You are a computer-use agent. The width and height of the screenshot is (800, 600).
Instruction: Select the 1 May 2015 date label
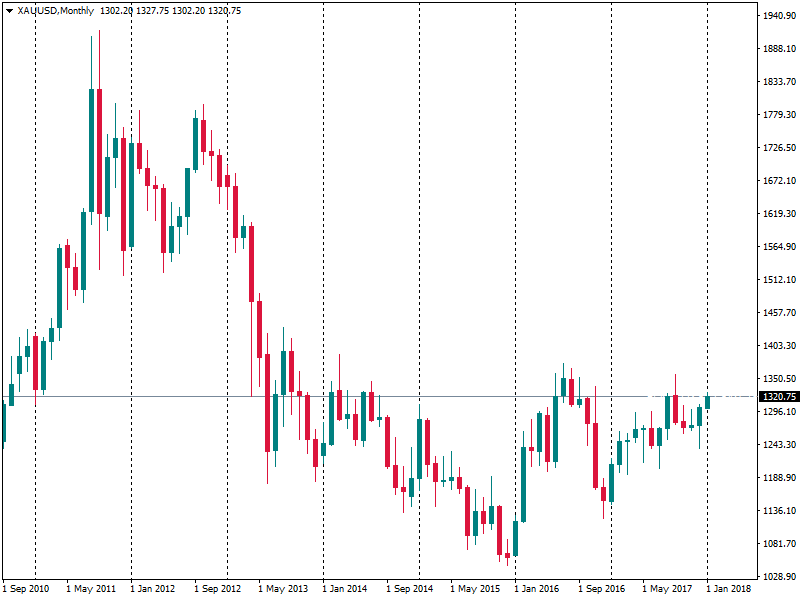pyautogui.click(x=475, y=589)
